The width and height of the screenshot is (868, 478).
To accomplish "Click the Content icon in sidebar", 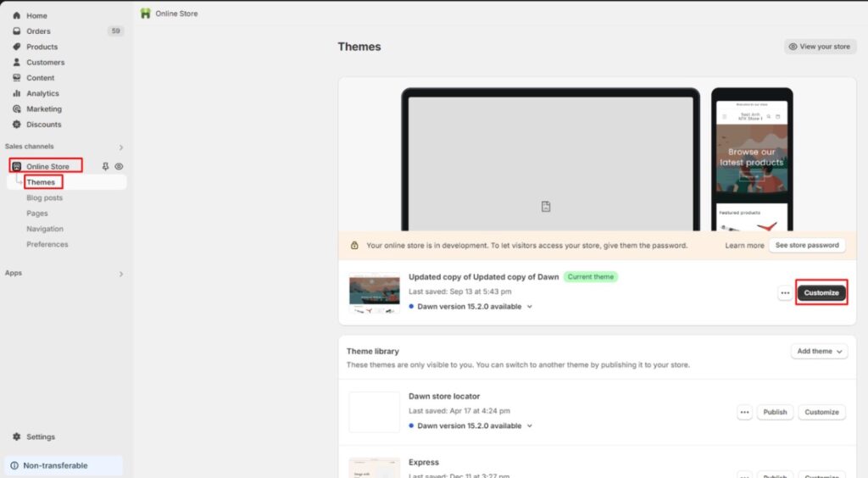I will pos(17,77).
